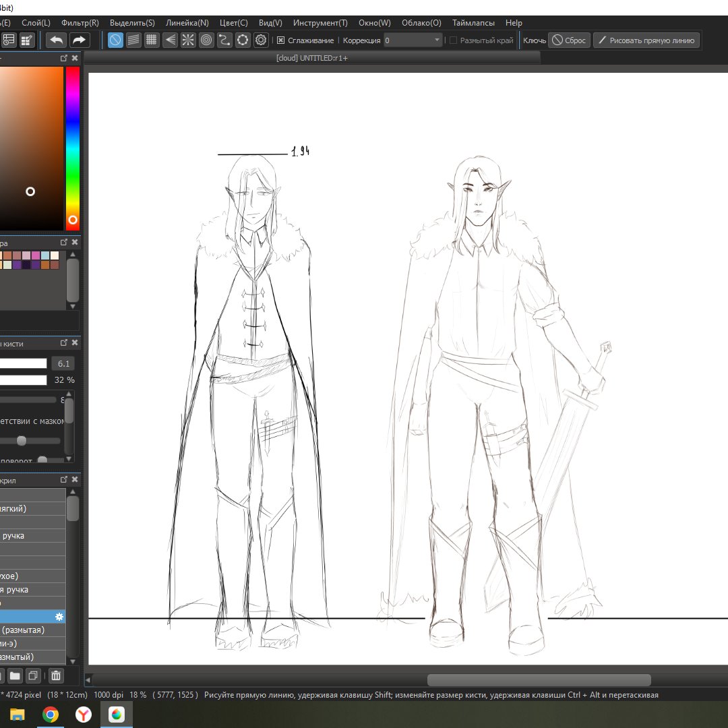Click brush control scroll-down arrow
The height and width of the screenshot is (728, 728).
point(69,459)
